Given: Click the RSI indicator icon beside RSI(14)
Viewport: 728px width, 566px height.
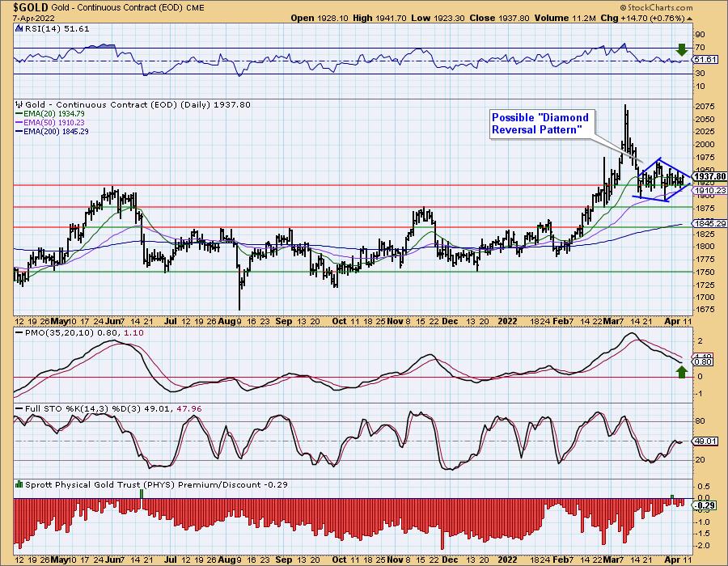Looking at the screenshot, I should (x=19, y=29).
